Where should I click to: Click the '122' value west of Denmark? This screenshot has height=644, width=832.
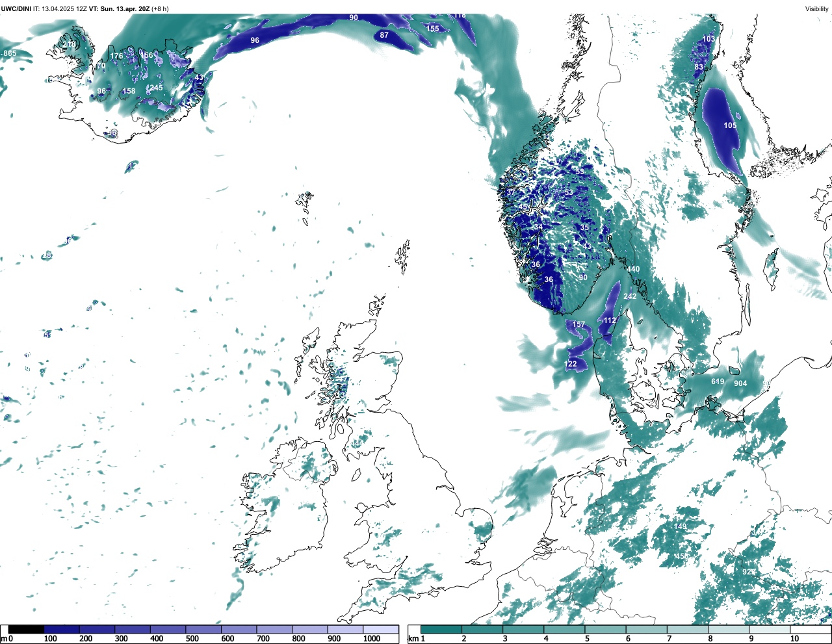[x=571, y=364]
